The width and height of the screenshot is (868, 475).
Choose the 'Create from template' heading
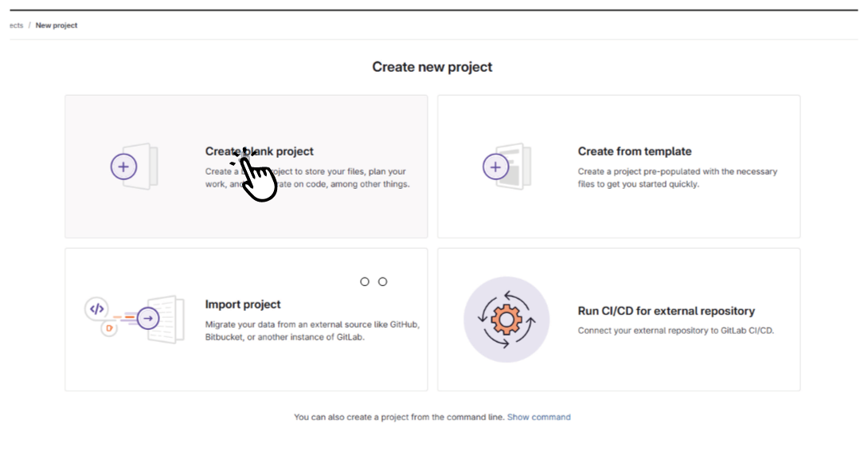(635, 151)
